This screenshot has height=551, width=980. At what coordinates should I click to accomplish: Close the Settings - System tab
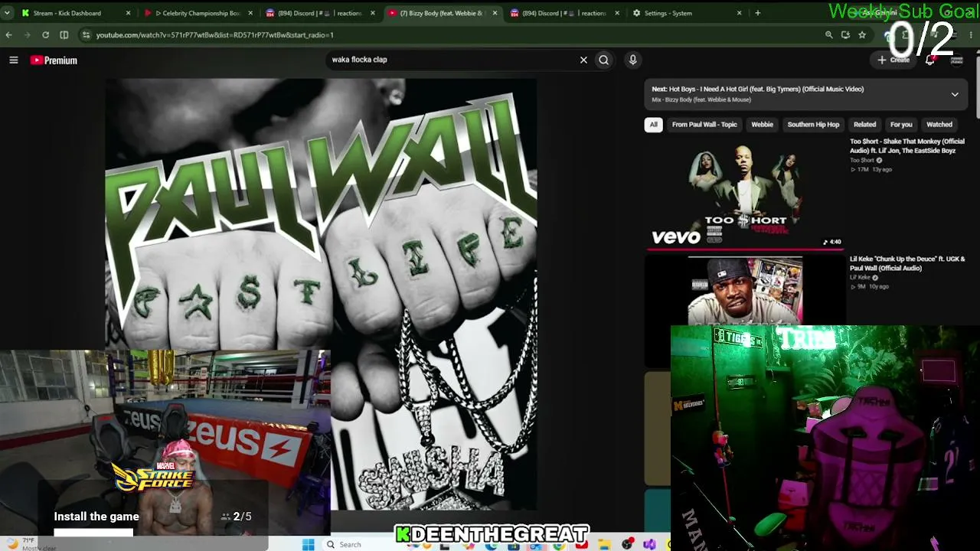click(739, 13)
